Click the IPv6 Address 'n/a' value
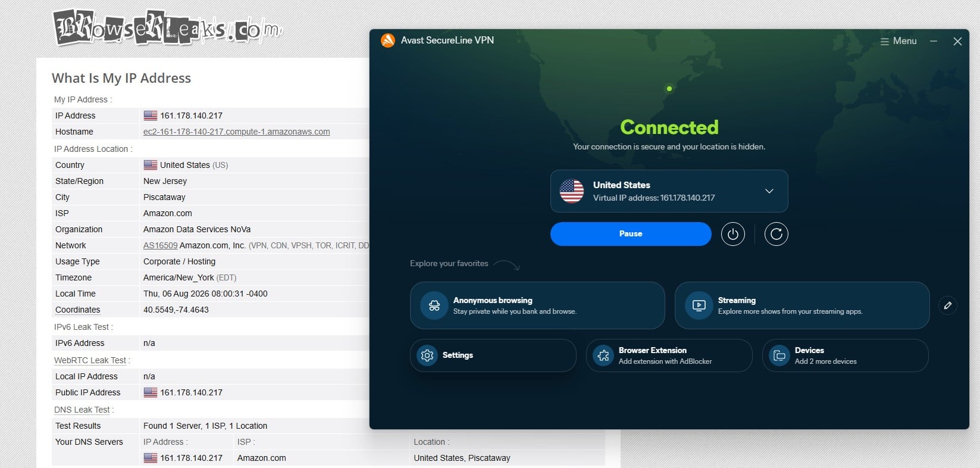Viewport: 980px width, 468px height. (149, 343)
